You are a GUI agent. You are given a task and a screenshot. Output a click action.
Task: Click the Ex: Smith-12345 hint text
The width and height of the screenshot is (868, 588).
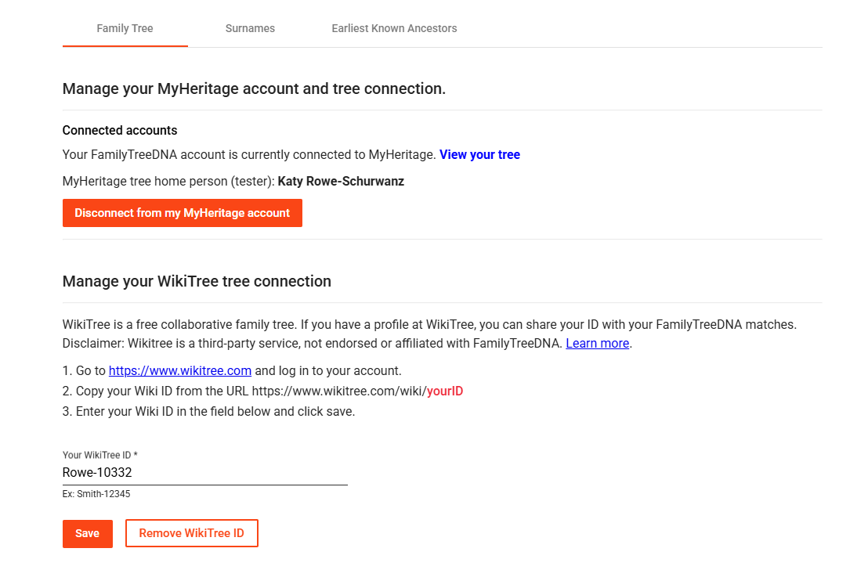96,494
